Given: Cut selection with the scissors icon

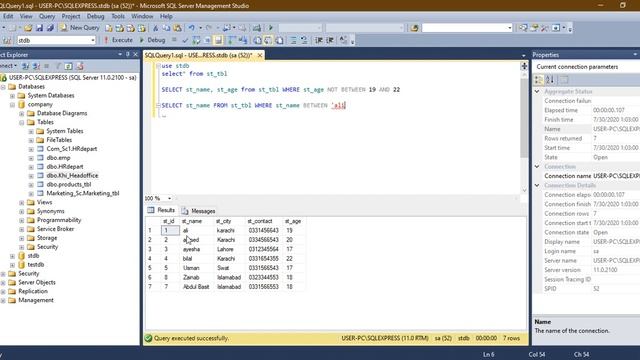Looking at the screenshot, I should [156, 28].
